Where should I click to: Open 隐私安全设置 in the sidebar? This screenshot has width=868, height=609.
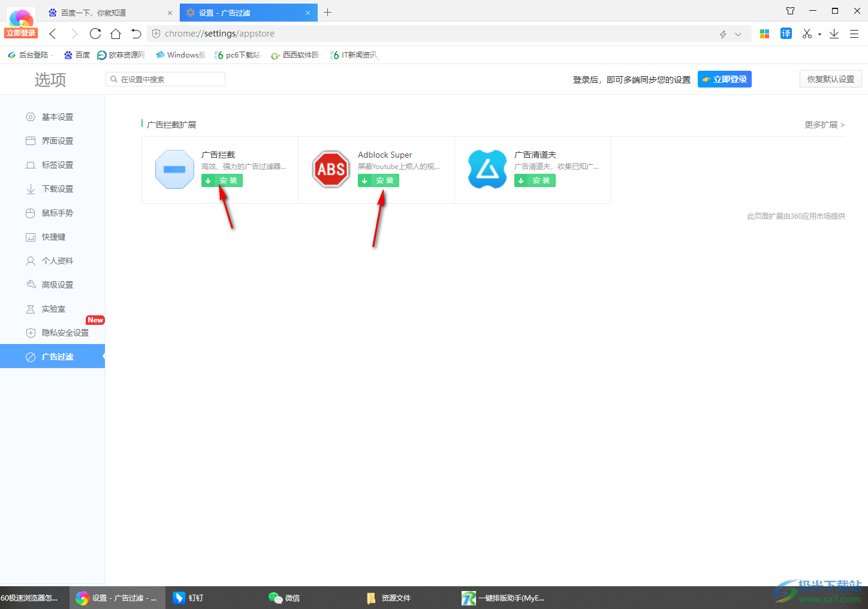pyautogui.click(x=52, y=333)
